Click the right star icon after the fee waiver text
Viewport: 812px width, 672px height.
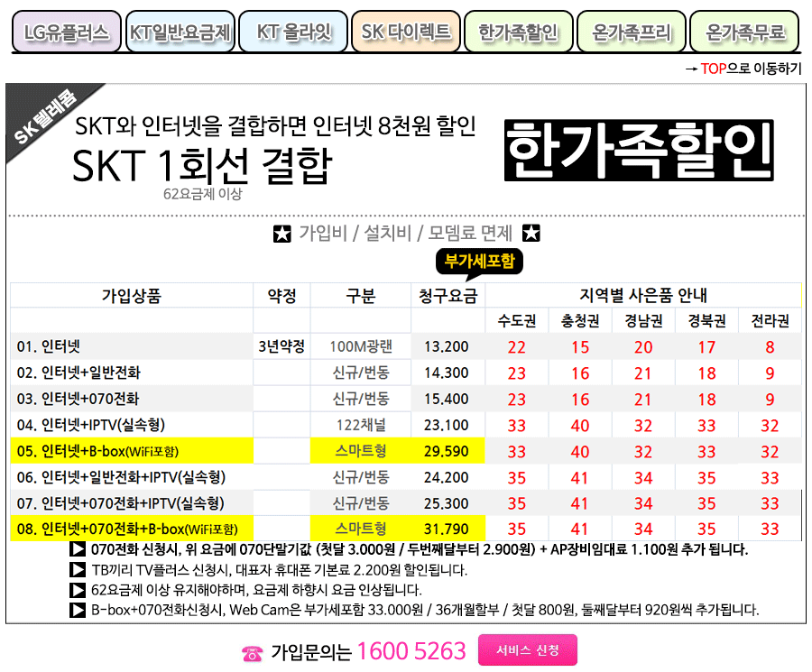point(531,233)
